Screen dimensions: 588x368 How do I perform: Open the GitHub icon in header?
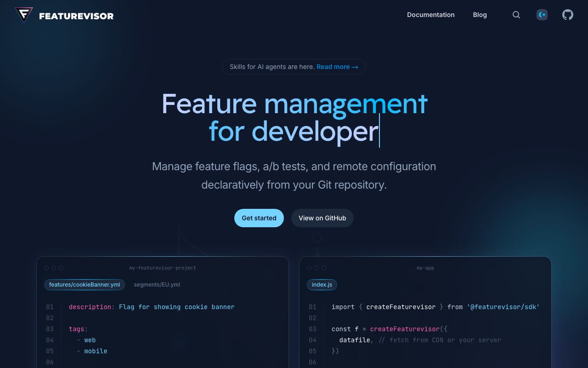click(x=568, y=15)
